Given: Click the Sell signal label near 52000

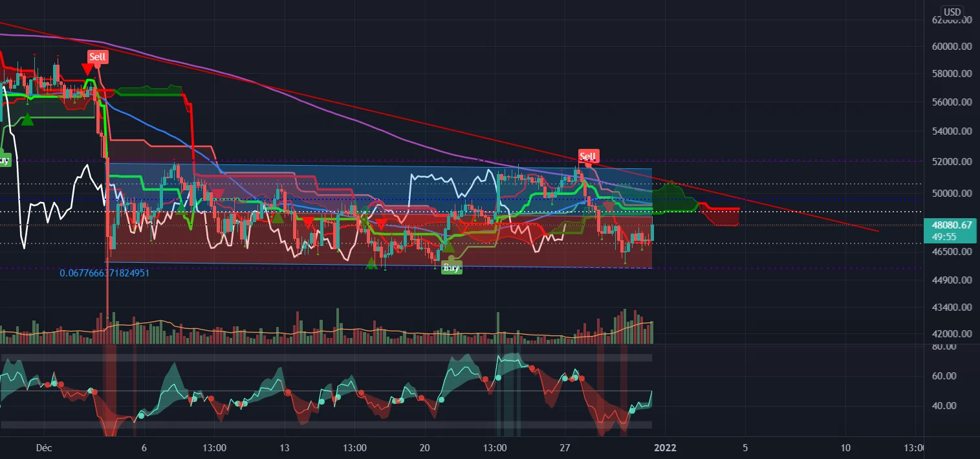Looking at the screenshot, I should (x=587, y=156).
